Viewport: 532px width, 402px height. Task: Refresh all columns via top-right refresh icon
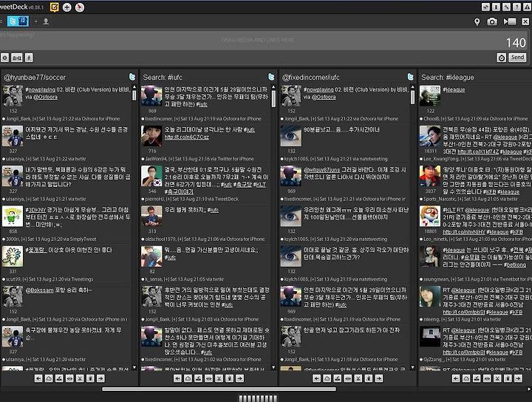click(x=486, y=7)
